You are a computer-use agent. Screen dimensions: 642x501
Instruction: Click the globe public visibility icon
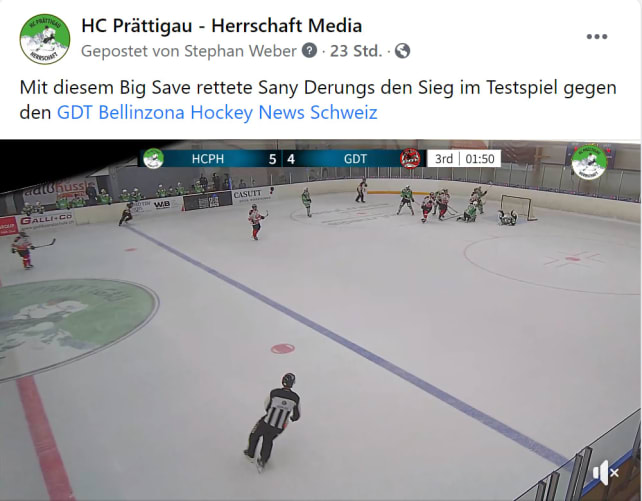coord(402,51)
